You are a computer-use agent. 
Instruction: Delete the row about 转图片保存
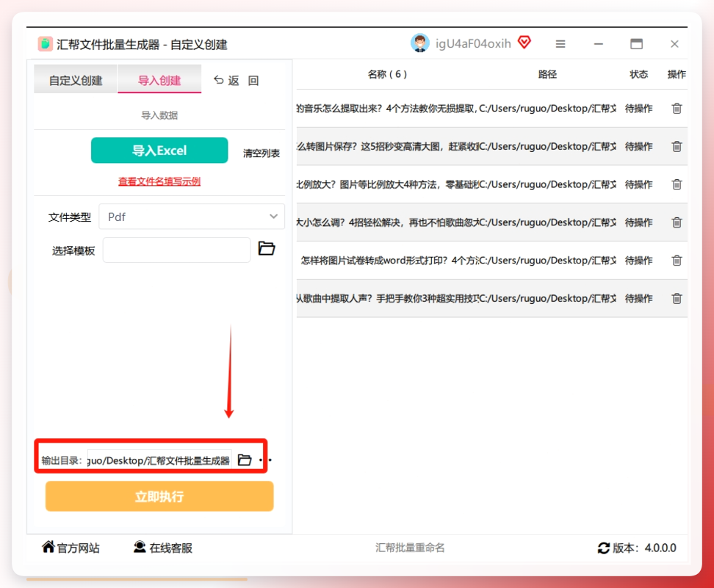pyautogui.click(x=677, y=147)
